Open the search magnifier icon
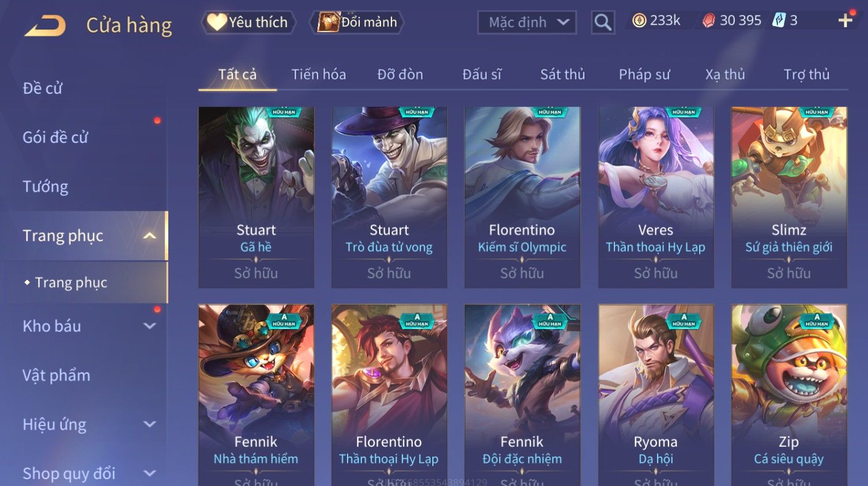This screenshot has width=868, height=486. point(603,22)
